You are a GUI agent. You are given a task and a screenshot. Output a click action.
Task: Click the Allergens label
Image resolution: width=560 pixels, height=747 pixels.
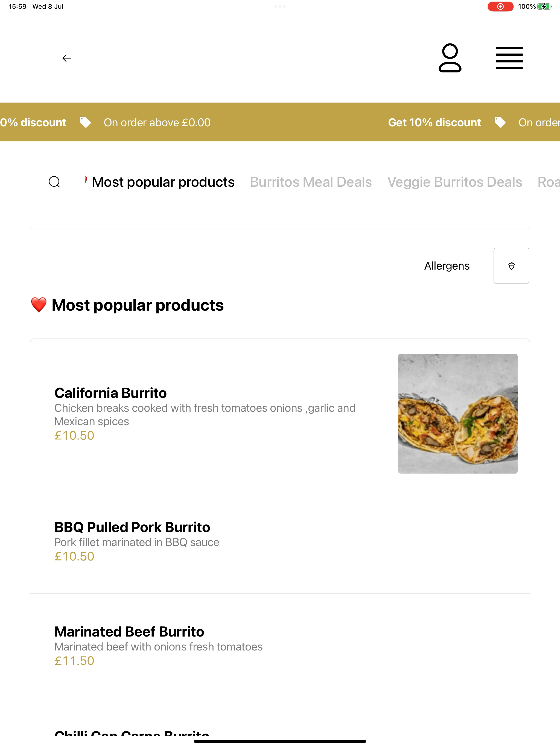coord(447,266)
